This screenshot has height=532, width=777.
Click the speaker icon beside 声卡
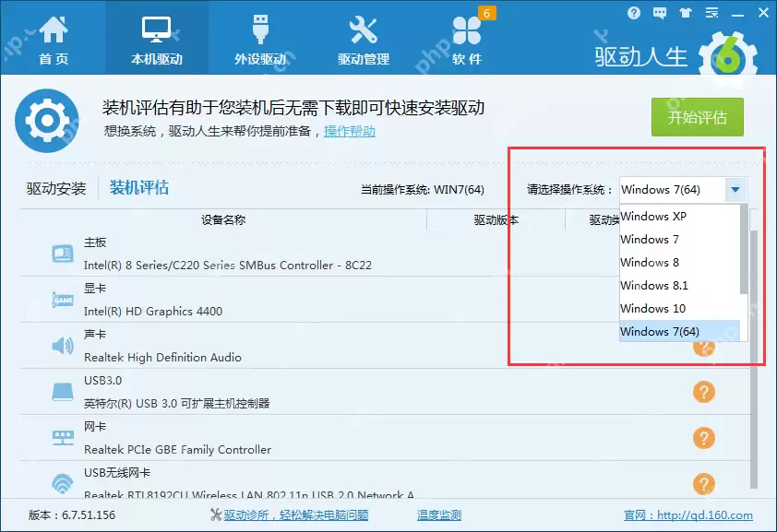pos(62,346)
